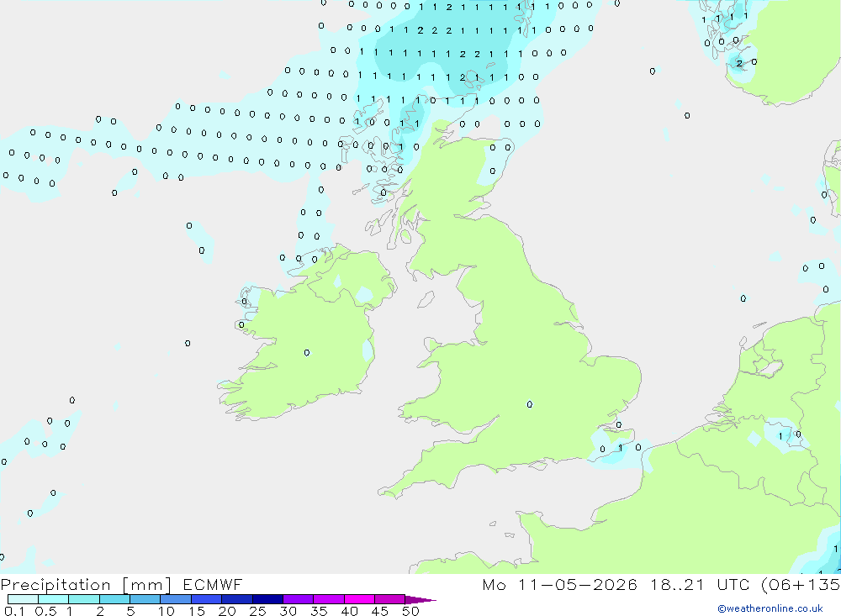
Task: Choose the 10–15 mm legend color swatch
Action: (x=176, y=599)
